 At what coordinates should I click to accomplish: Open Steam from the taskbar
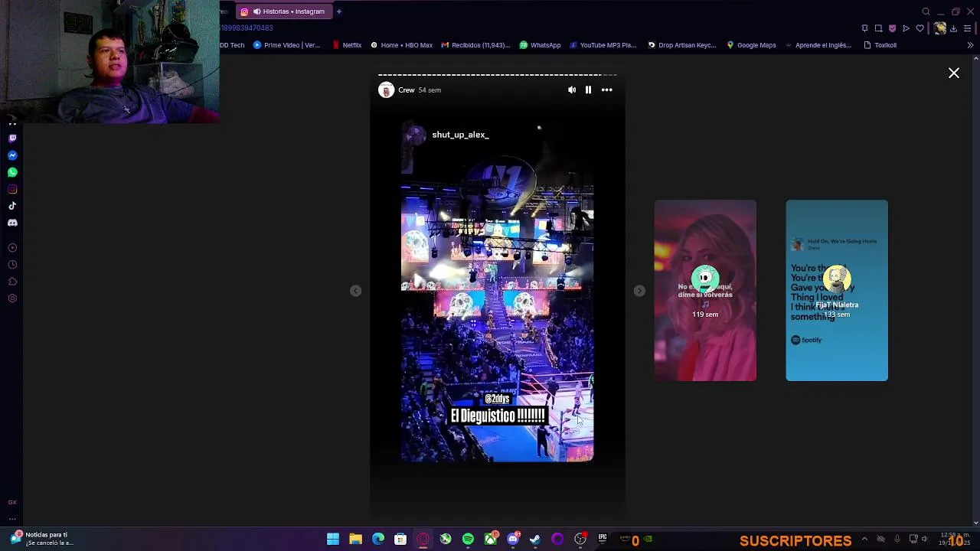pos(535,540)
